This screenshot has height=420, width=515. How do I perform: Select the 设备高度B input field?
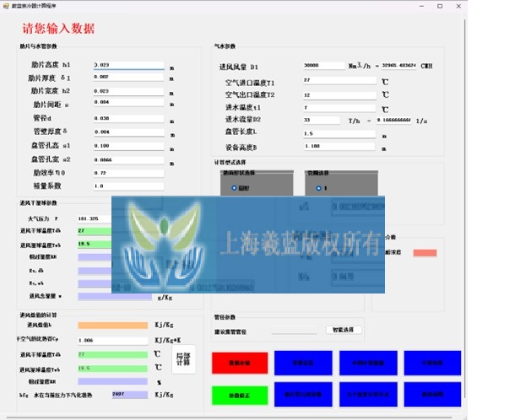(x=339, y=147)
